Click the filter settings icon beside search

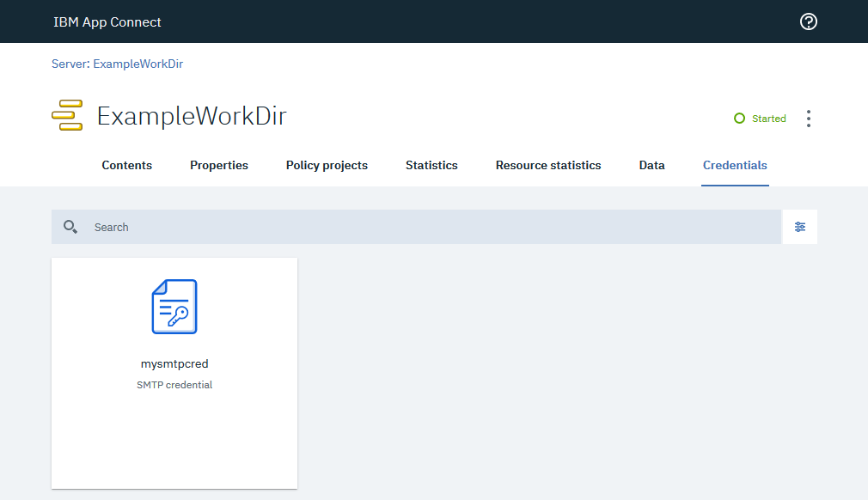pos(800,227)
